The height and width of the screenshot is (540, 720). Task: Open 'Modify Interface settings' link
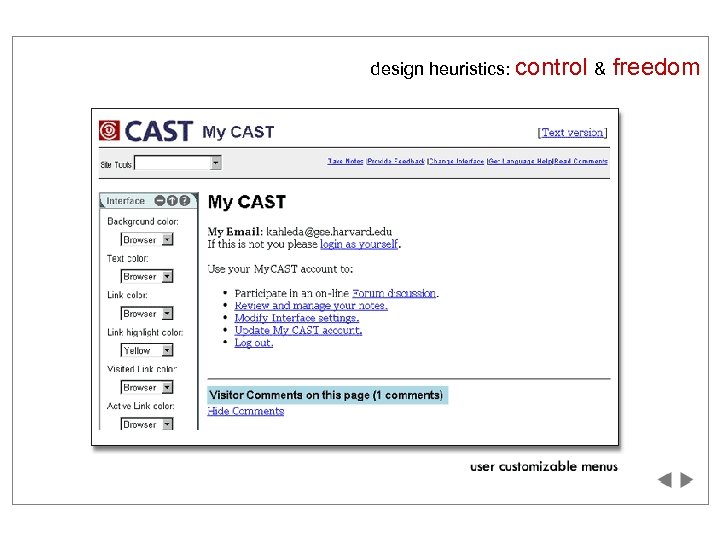[297, 318]
